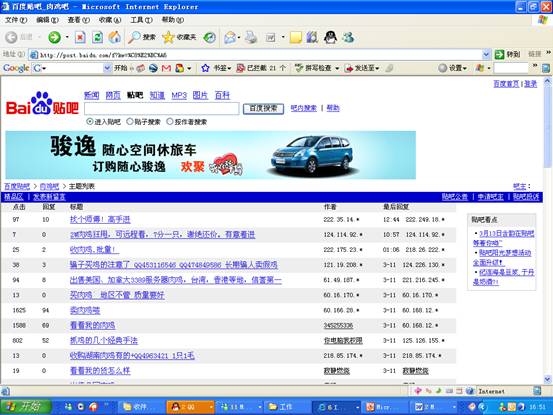Image resolution: width=553 pixels, height=415 pixels.
Task: Click the bookmark star (书签) icon
Action: click(205, 68)
